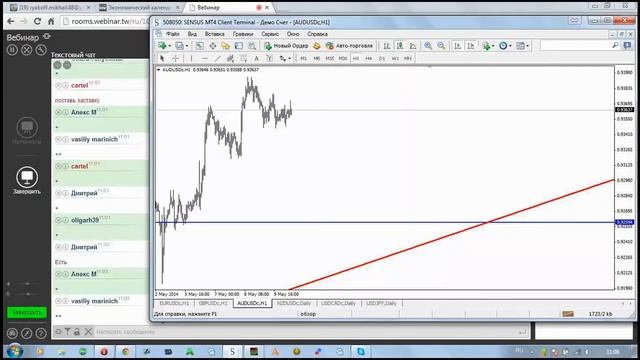Select the horizontal line tool
The height and width of the screenshot is (360, 640).
pos(204,58)
